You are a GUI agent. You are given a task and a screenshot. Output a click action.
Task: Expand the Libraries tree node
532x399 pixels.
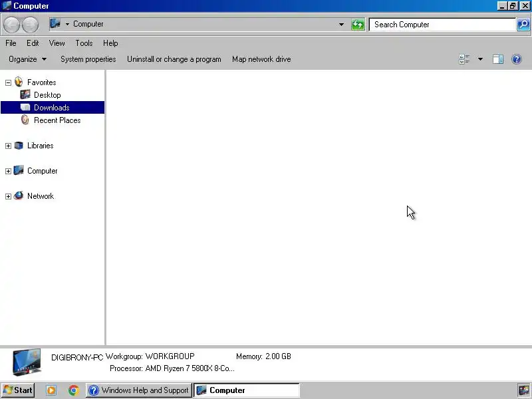tap(8, 146)
